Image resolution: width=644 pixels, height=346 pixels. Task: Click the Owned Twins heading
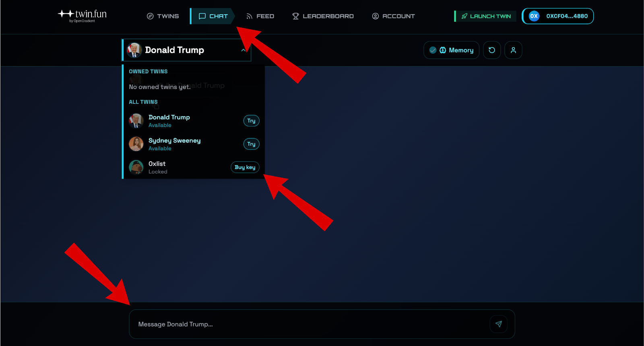pyautogui.click(x=148, y=71)
